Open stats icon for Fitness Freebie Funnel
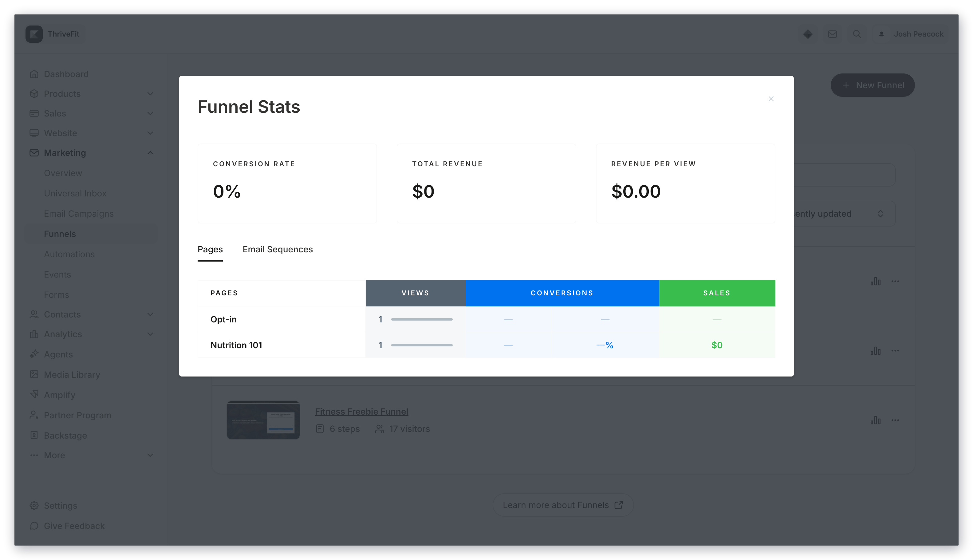This screenshot has width=973, height=560. tap(875, 420)
